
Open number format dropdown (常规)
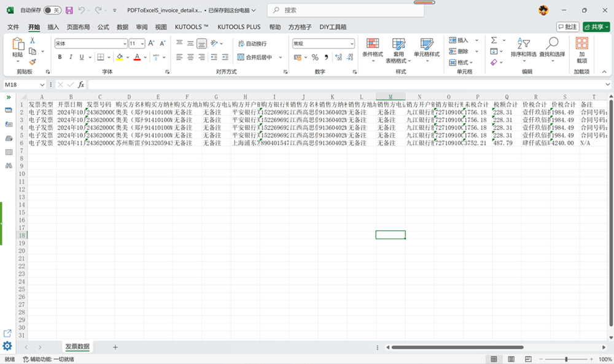coord(352,44)
